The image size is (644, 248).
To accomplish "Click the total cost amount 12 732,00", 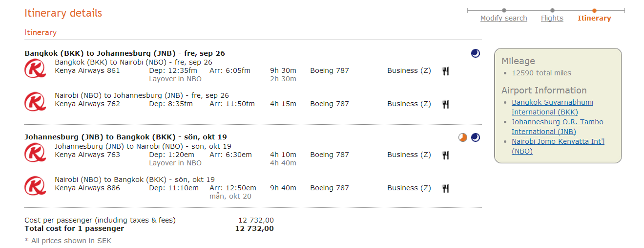I will pyautogui.click(x=254, y=228).
